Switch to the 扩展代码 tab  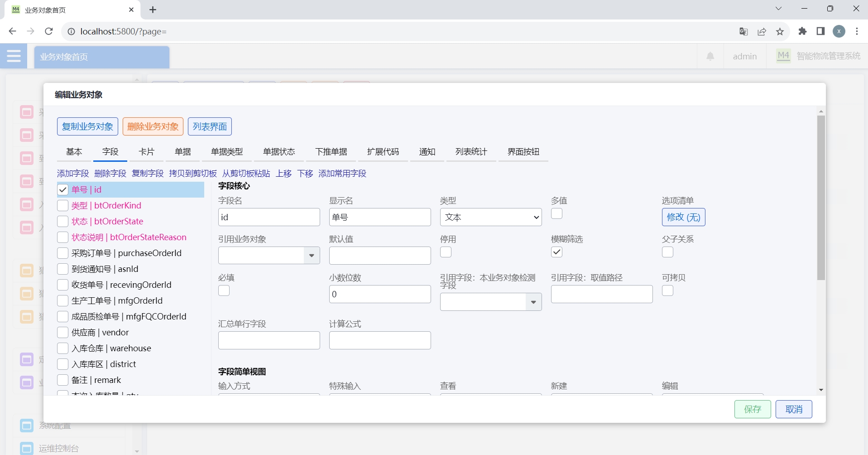(x=383, y=152)
